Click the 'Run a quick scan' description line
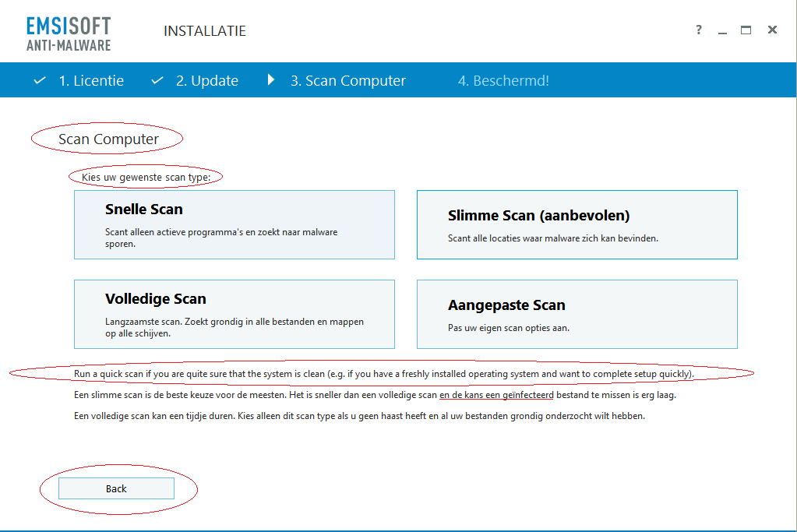The image size is (797, 532). coord(384,374)
